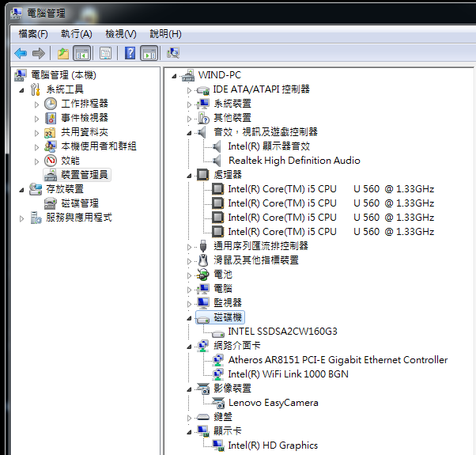Collapse 音效，視訊及遊戲控制器 category
The image size is (476, 455).
pyautogui.click(x=189, y=133)
